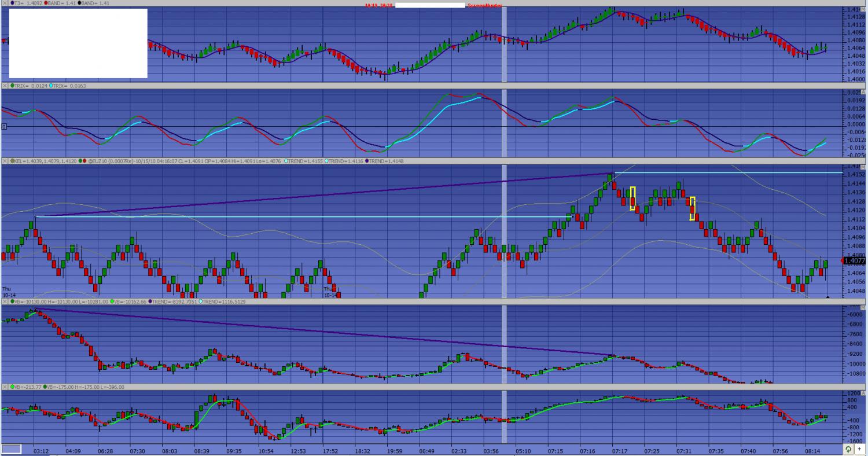868x456 pixels.
Task: Click the plus button beside refresh
Action: [859, 448]
